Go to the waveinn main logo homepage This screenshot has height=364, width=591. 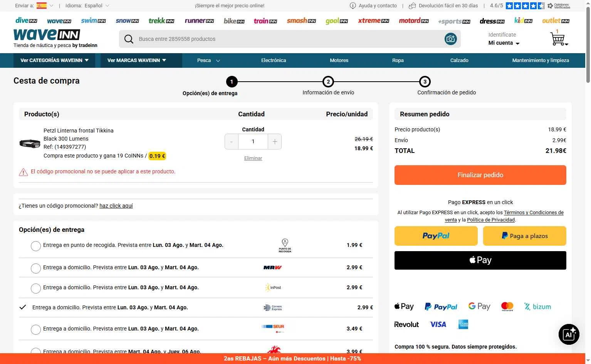coord(47,35)
